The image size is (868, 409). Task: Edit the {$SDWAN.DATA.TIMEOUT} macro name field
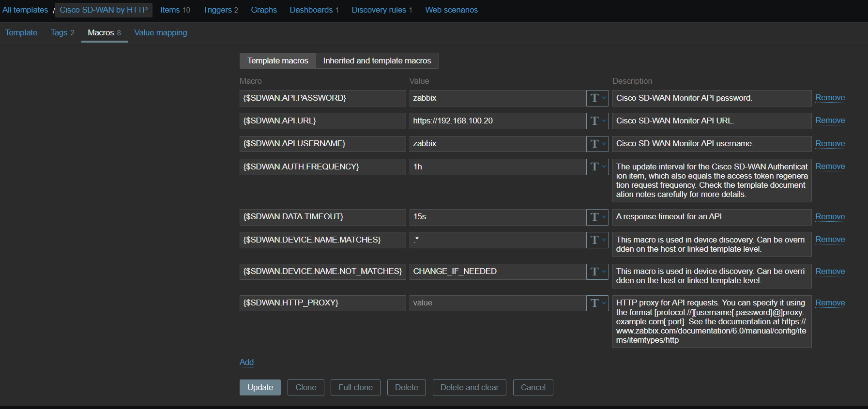click(323, 217)
